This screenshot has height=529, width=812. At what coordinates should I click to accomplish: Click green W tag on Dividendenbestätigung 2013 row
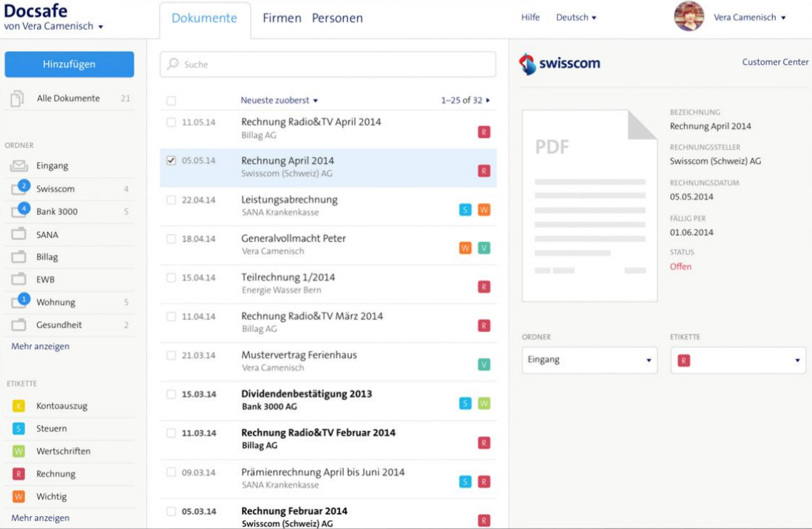[484, 404]
